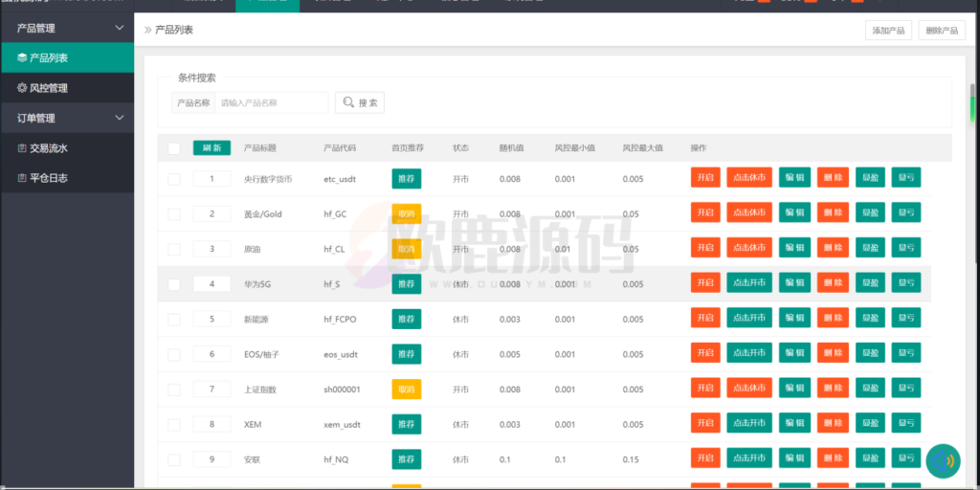The image size is (980, 490).
Task: Focus the 产品名称 search input field
Action: pos(272,102)
